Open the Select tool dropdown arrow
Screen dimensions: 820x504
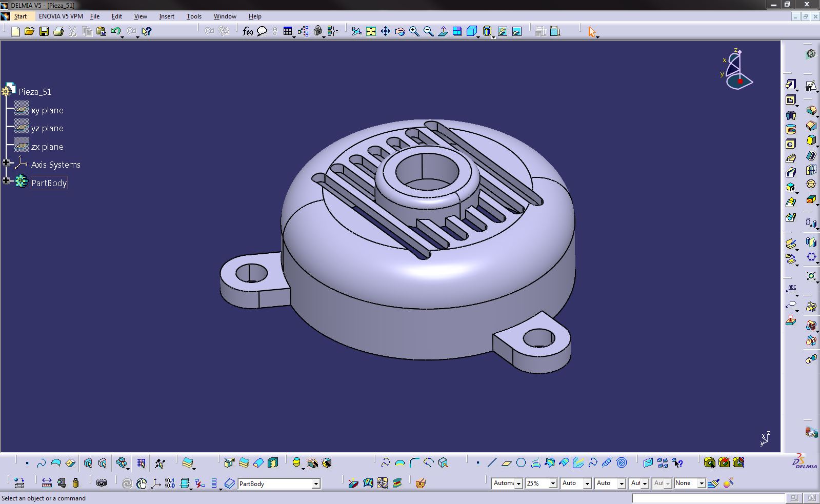point(598,37)
